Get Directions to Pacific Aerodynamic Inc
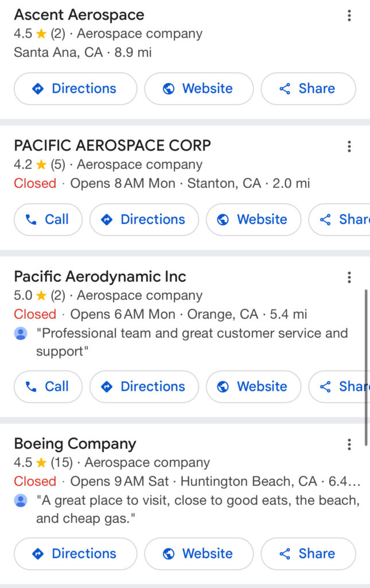The image size is (370, 588). click(x=144, y=386)
